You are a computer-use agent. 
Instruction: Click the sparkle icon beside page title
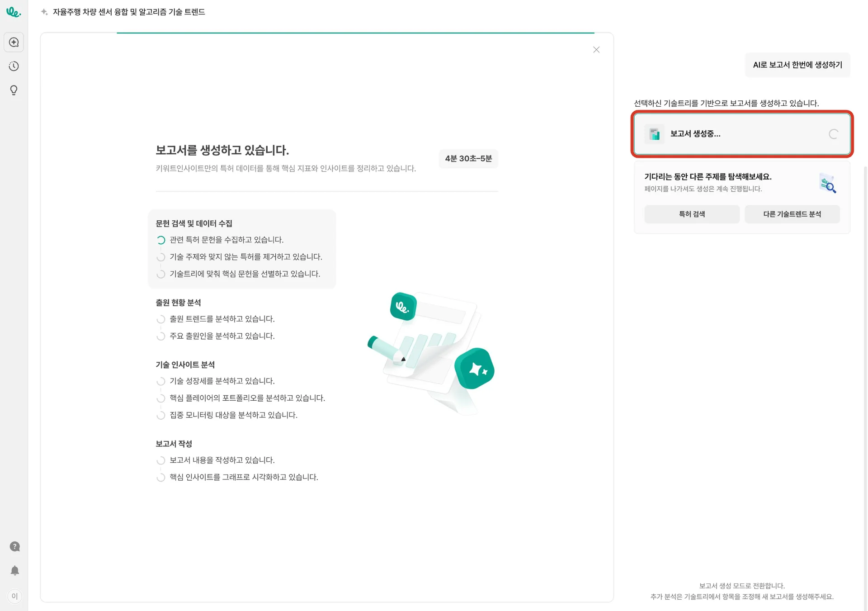point(44,12)
